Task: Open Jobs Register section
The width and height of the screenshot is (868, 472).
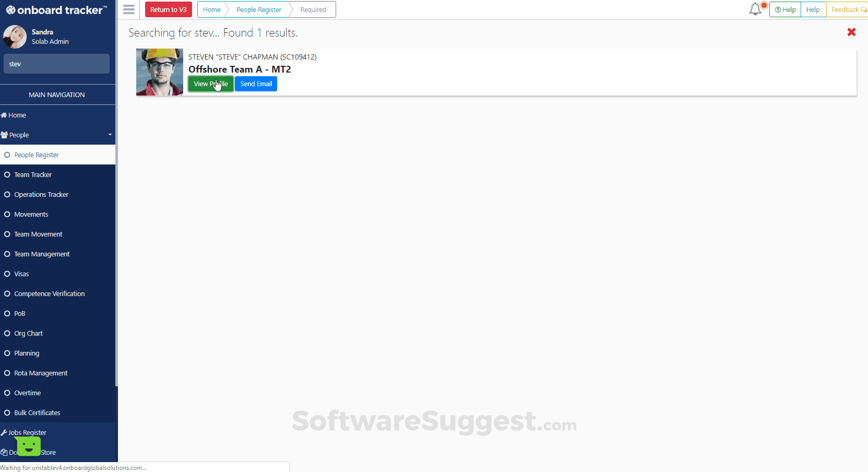Action: [57, 432]
